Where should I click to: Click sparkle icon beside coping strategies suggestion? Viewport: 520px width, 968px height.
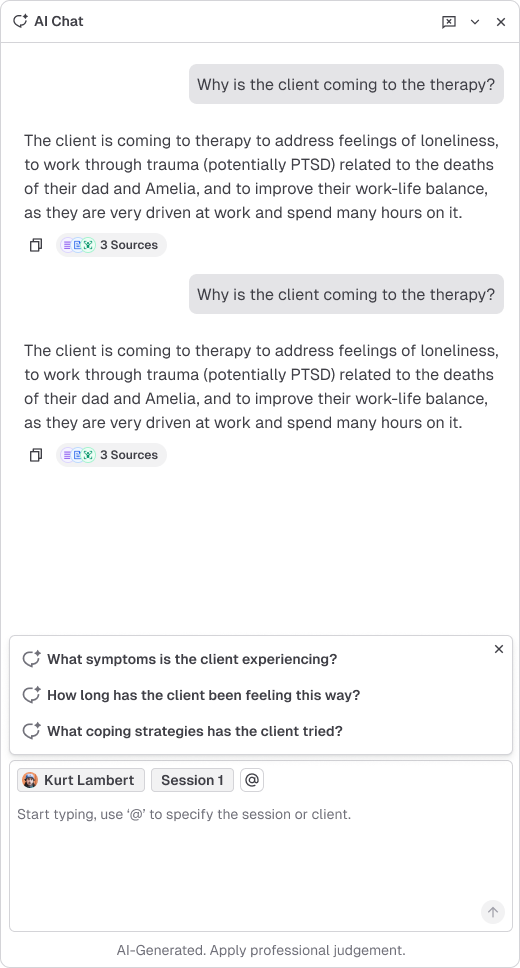[x=31, y=730]
